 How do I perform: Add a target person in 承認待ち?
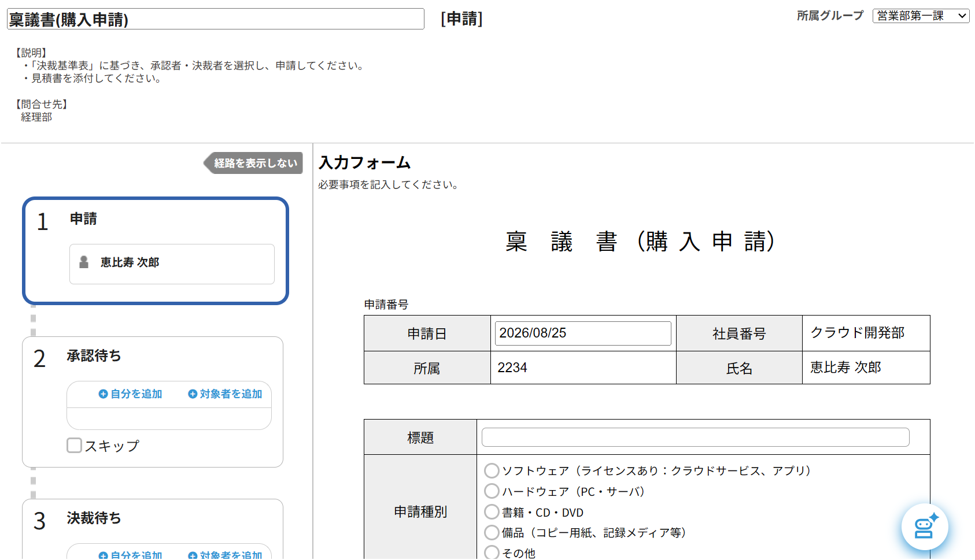225,394
